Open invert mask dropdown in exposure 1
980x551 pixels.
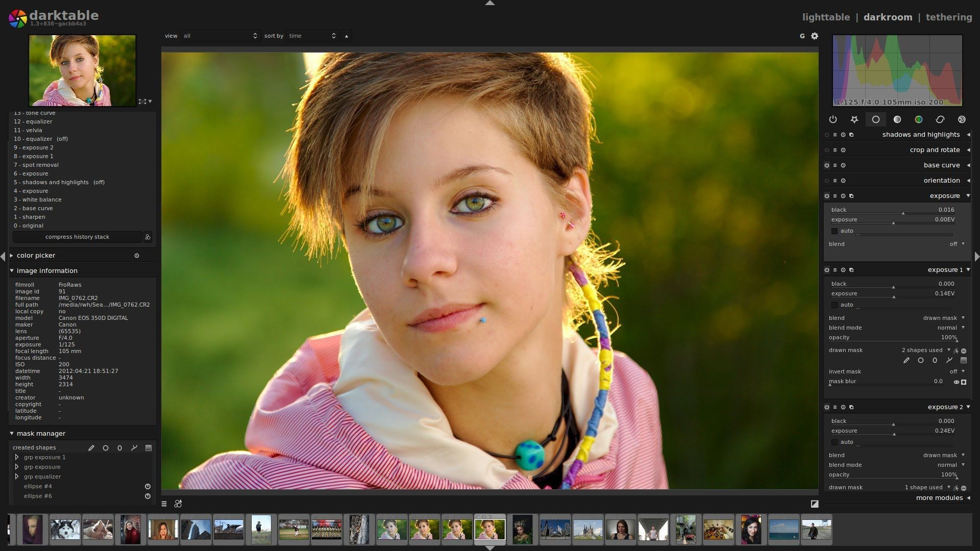(x=897, y=371)
